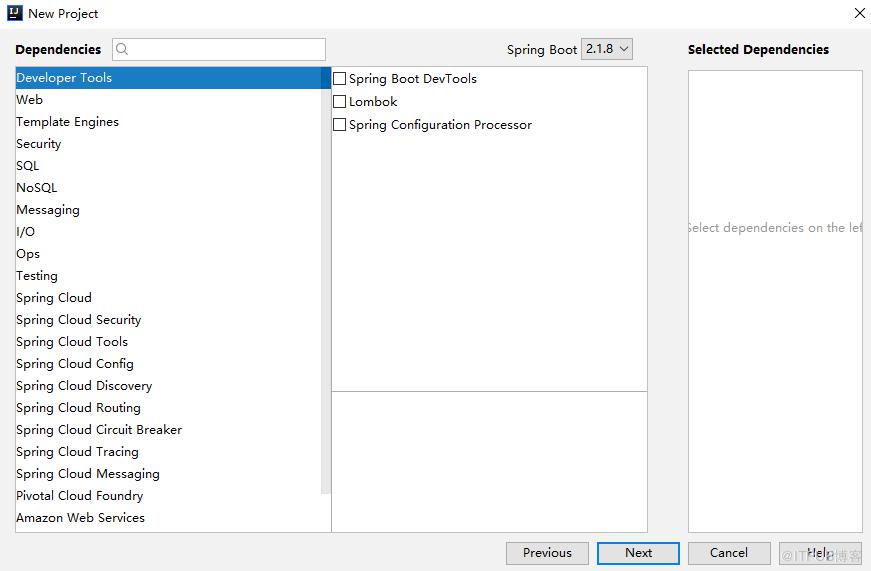Click the IntelliJ IDEA logo icon

(x=14, y=13)
